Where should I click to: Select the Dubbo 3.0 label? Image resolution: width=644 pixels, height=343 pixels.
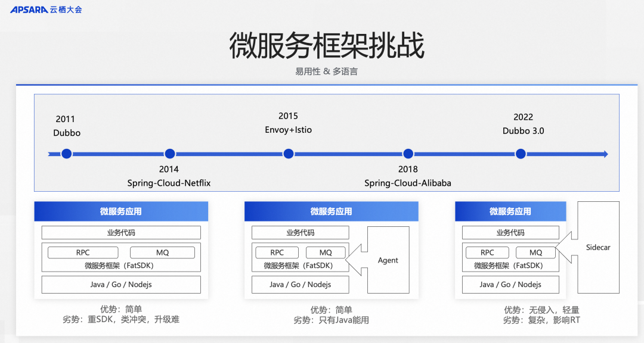[524, 131]
